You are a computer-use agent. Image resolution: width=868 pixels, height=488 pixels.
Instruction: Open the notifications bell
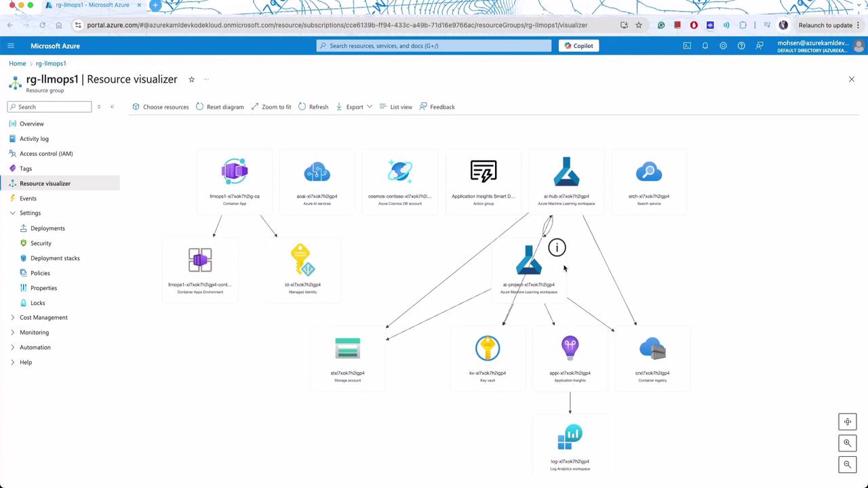705,46
